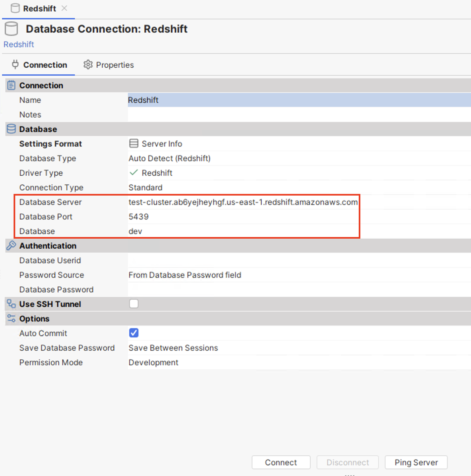The height and width of the screenshot is (476, 471).
Task: Click the Ping Server button
Action: pyautogui.click(x=416, y=462)
